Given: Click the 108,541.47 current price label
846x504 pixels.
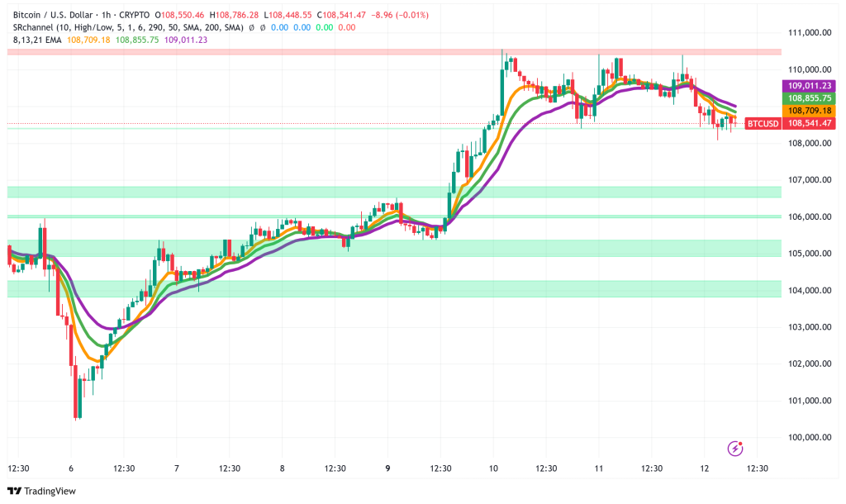Looking at the screenshot, I should [810, 124].
